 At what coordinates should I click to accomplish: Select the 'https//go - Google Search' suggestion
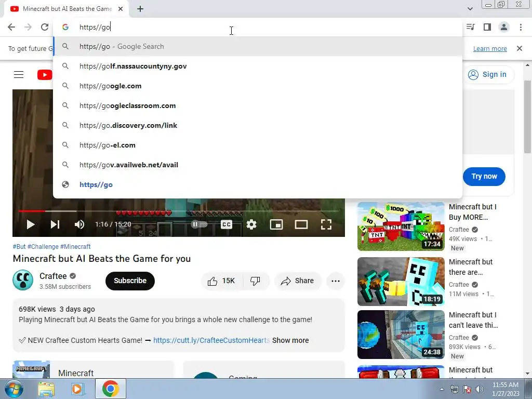coord(258,46)
